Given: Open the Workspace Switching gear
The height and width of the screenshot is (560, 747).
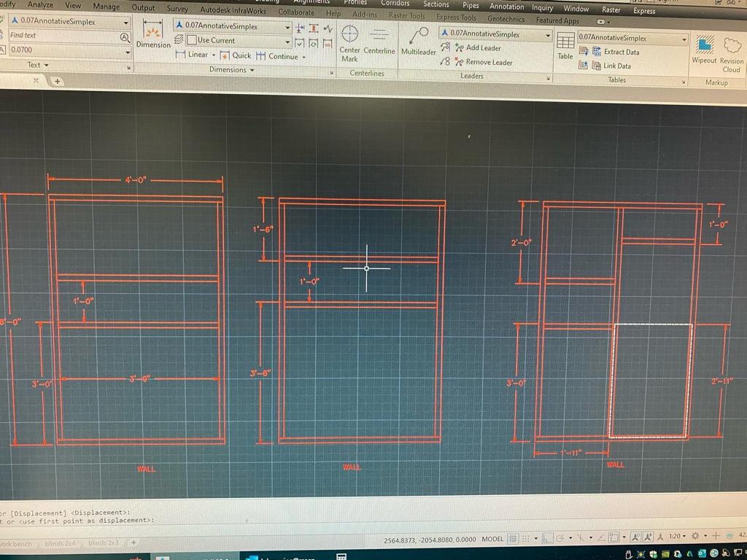Looking at the screenshot, I should point(695,536).
